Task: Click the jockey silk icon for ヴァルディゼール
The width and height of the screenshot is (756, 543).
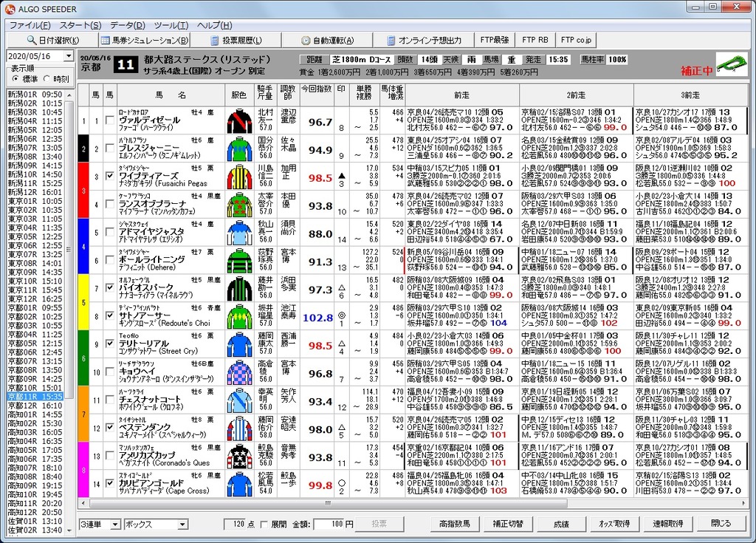Action: (x=239, y=121)
